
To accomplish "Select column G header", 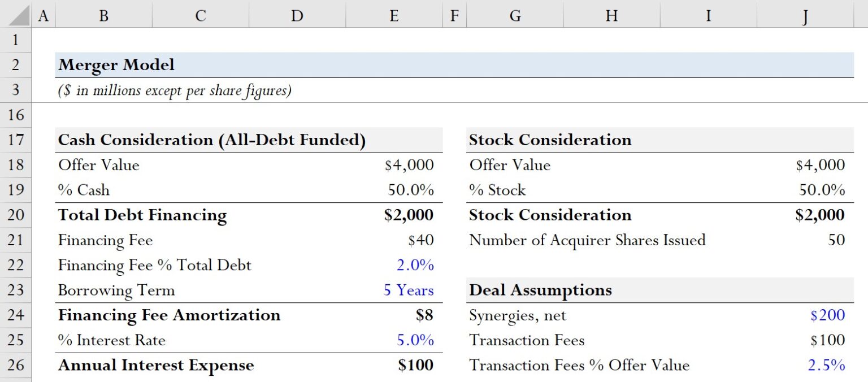I will (x=515, y=14).
